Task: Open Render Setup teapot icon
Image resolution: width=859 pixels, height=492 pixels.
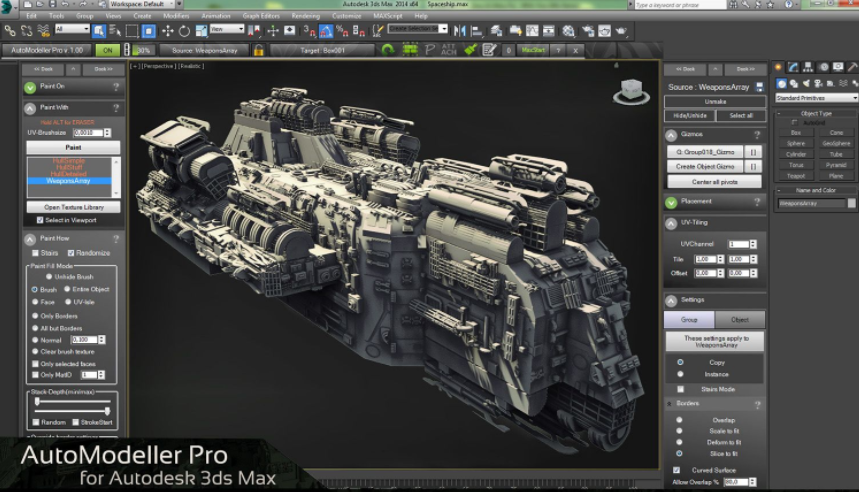Action: [x=588, y=31]
